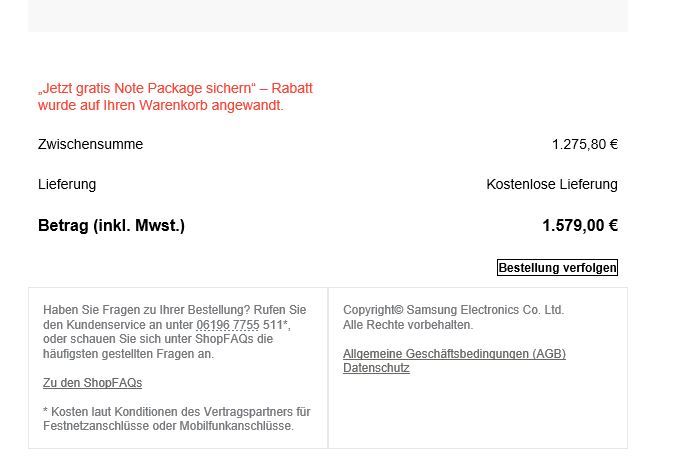Click the red Warenkorb angewandt text line

tap(161, 105)
